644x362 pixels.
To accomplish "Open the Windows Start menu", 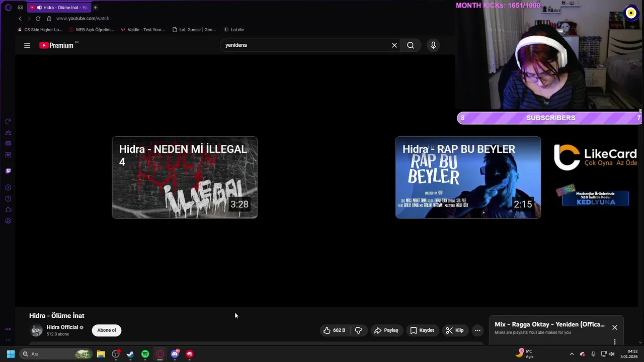I will [x=11, y=354].
